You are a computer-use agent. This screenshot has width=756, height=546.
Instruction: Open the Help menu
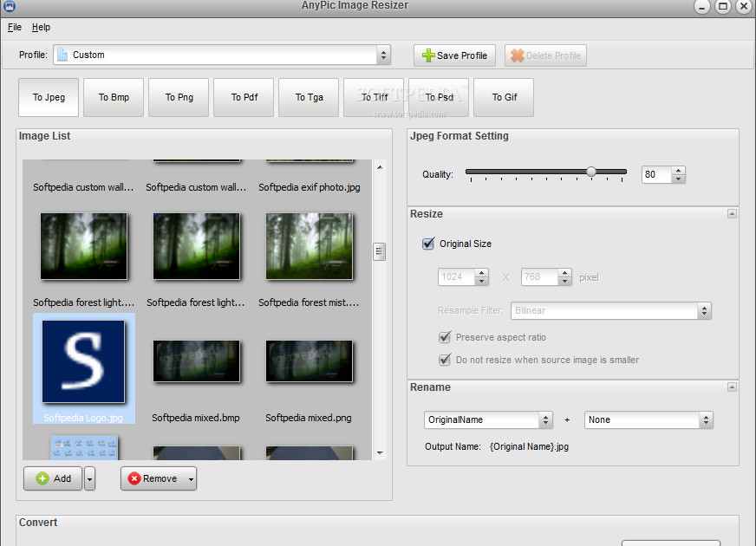pos(41,28)
